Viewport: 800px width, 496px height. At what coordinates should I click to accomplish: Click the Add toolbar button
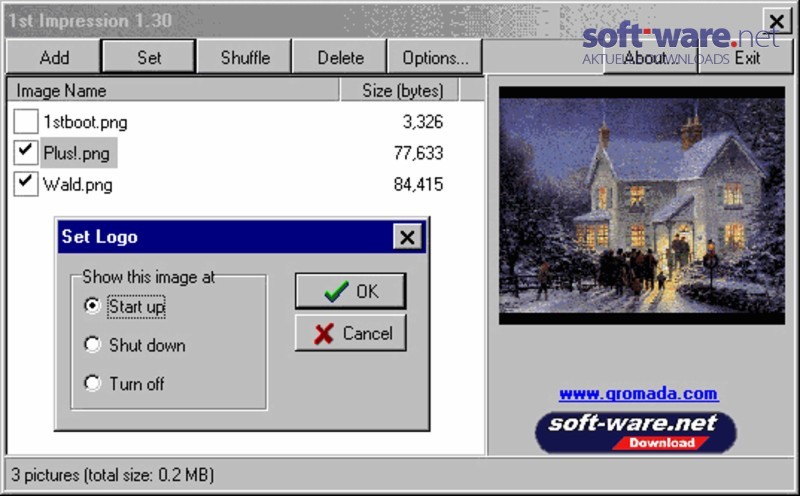[54, 57]
